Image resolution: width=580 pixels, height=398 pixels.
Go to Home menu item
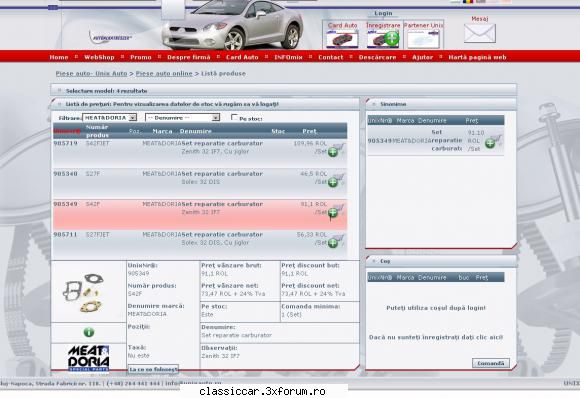[59, 57]
